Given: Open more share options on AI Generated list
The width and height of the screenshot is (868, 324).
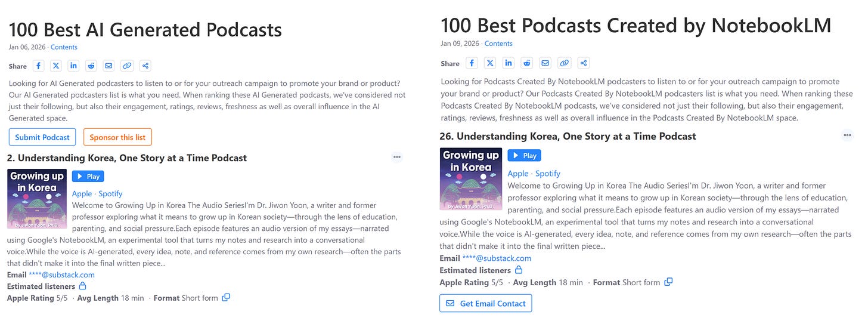Looking at the screenshot, I should tap(145, 66).
